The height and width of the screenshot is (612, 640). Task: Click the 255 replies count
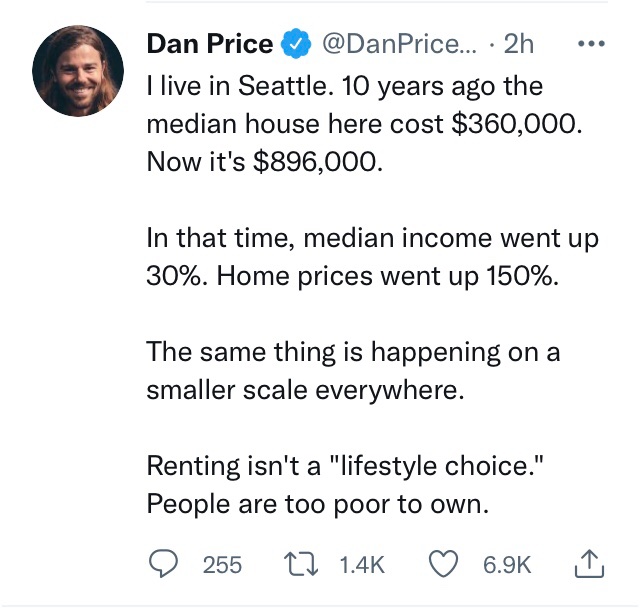(x=222, y=565)
